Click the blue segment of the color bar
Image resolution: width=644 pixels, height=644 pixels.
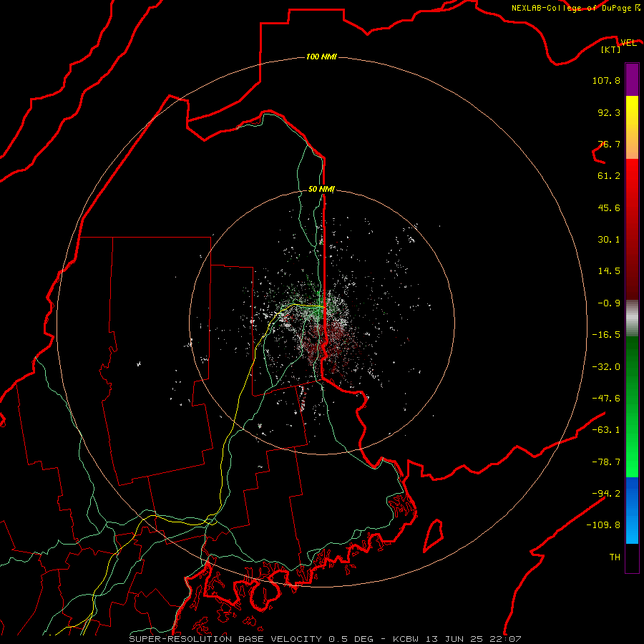point(632,510)
